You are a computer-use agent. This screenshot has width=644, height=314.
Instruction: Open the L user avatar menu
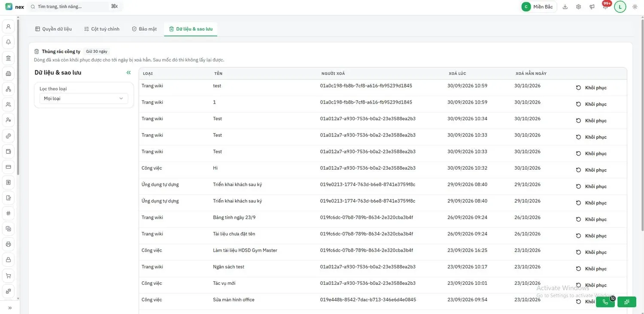click(620, 7)
